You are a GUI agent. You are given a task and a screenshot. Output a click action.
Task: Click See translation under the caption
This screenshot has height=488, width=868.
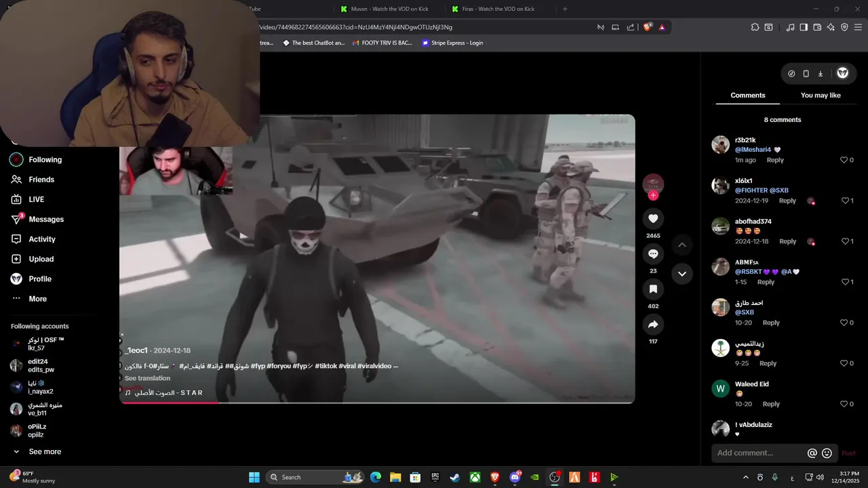147,378
